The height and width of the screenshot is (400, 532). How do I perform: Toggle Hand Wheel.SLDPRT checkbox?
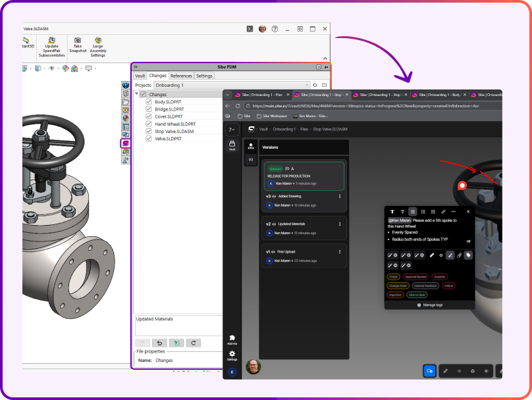click(x=149, y=124)
